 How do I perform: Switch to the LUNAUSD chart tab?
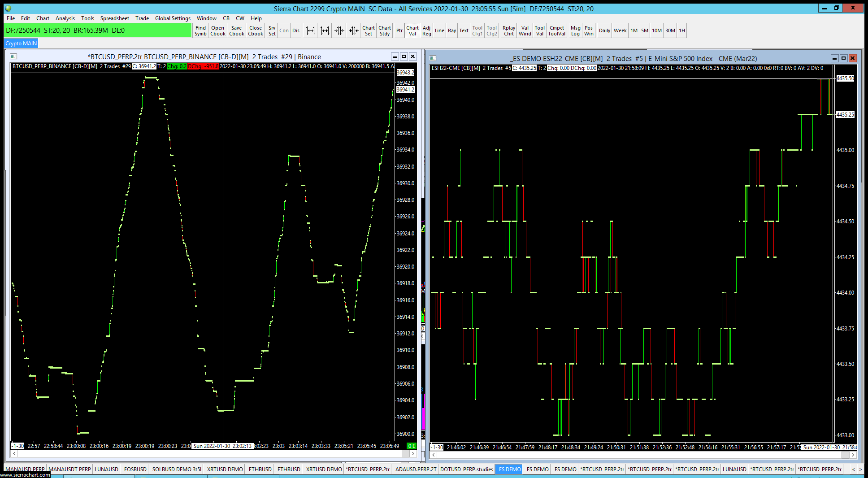tap(106, 469)
